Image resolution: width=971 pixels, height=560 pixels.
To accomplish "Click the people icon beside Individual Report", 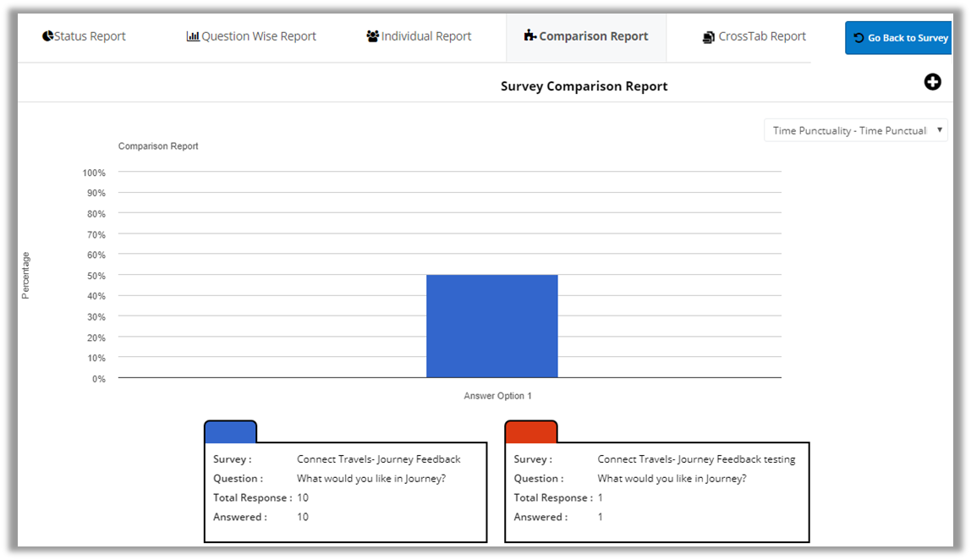I will [x=372, y=36].
